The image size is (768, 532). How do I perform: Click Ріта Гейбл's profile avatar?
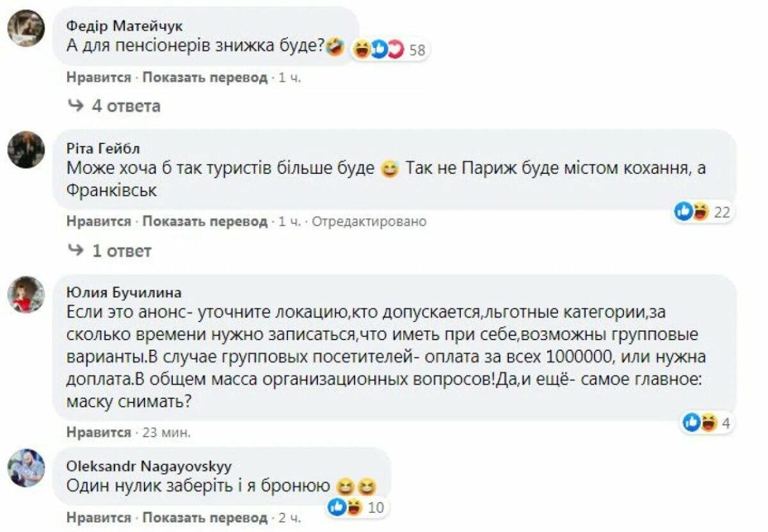point(26,150)
